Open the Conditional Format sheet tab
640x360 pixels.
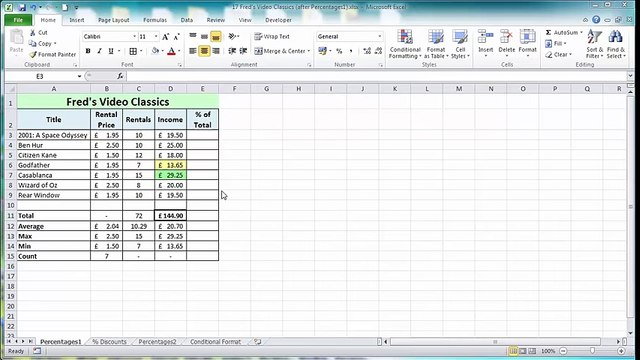[x=215, y=342]
